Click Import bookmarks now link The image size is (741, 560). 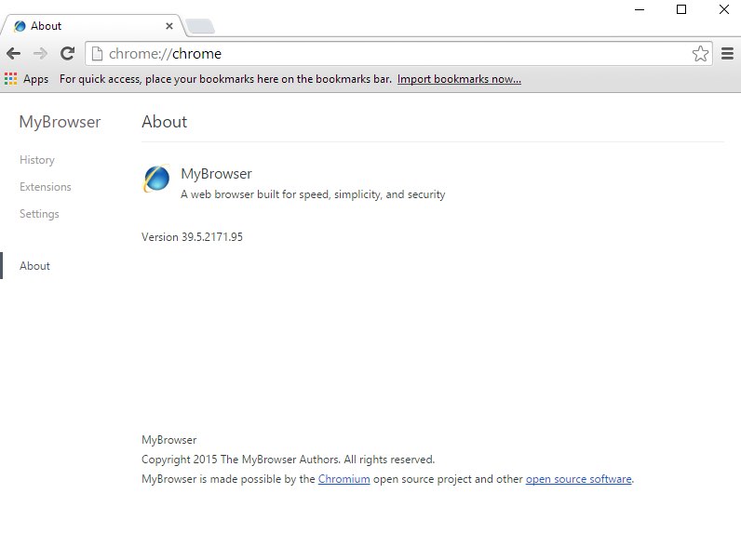coord(459,79)
